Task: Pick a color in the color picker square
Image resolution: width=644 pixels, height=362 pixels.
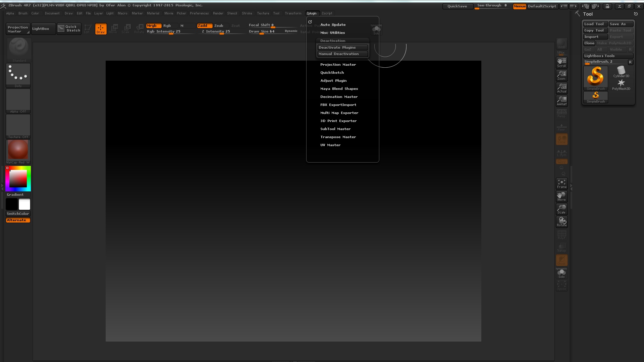Action: point(18,179)
